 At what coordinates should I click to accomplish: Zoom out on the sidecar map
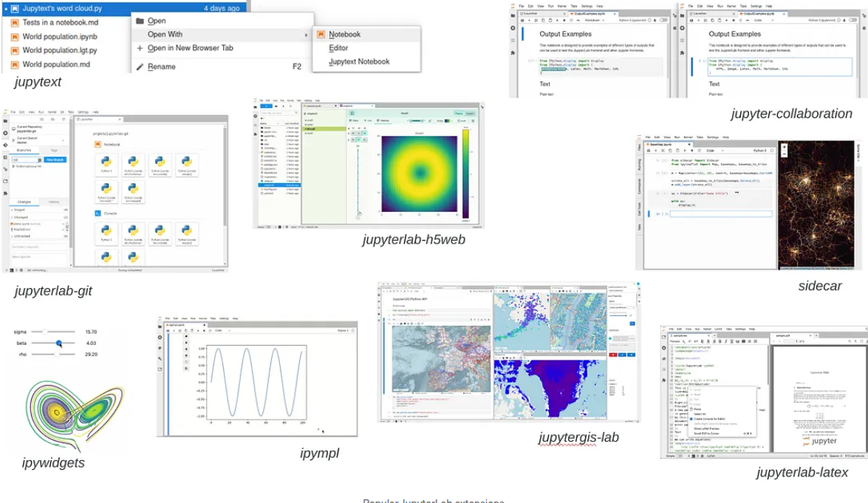tap(784, 154)
